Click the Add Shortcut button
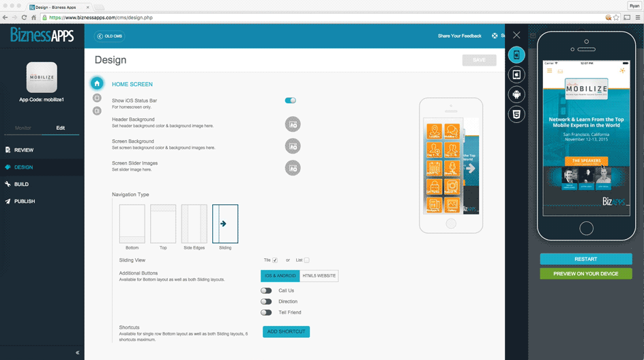The width and height of the screenshot is (644, 360). pyautogui.click(x=287, y=331)
